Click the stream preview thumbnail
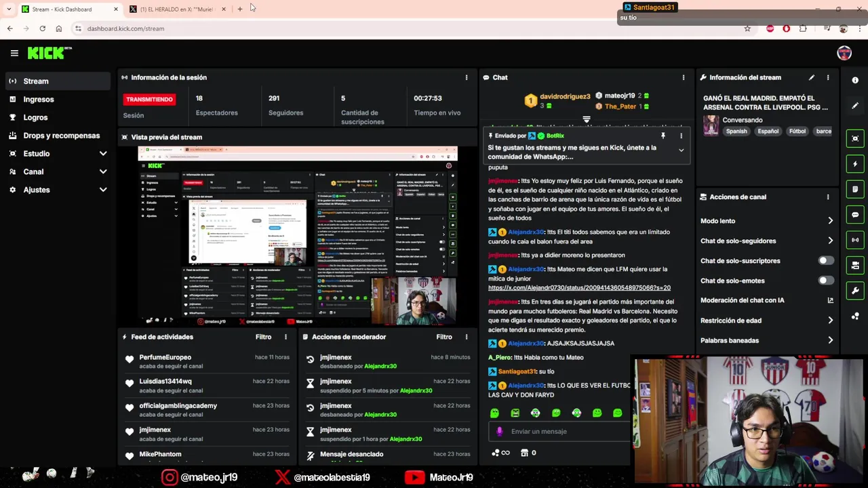 (298, 236)
